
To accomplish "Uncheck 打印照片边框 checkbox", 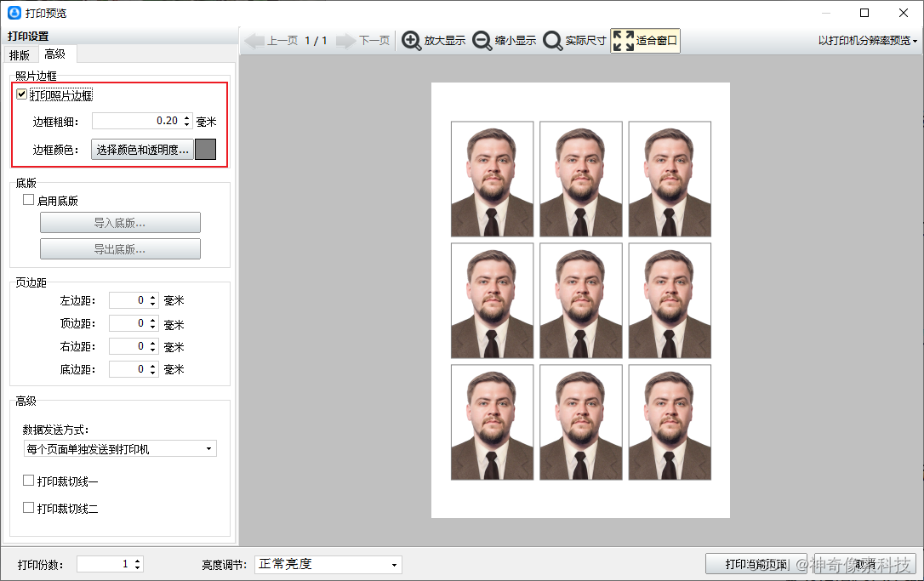I will [22, 94].
